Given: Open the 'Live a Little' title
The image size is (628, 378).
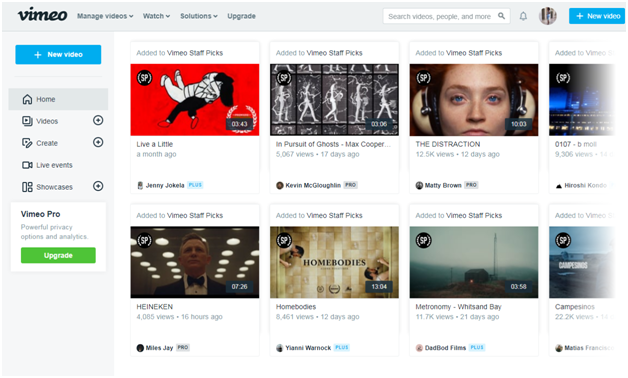Looking at the screenshot, I should pyautogui.click(x=155, y=144).
